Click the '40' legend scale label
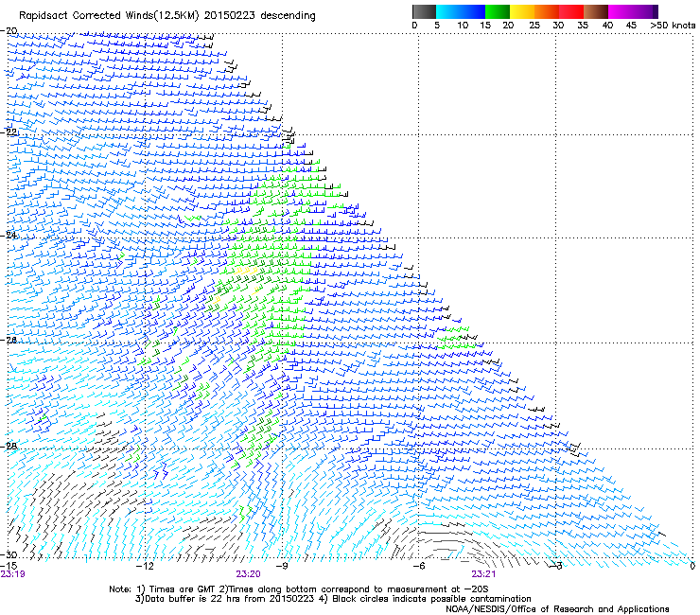700x615 pixels. pyautogui.click(x=607, y=26)
